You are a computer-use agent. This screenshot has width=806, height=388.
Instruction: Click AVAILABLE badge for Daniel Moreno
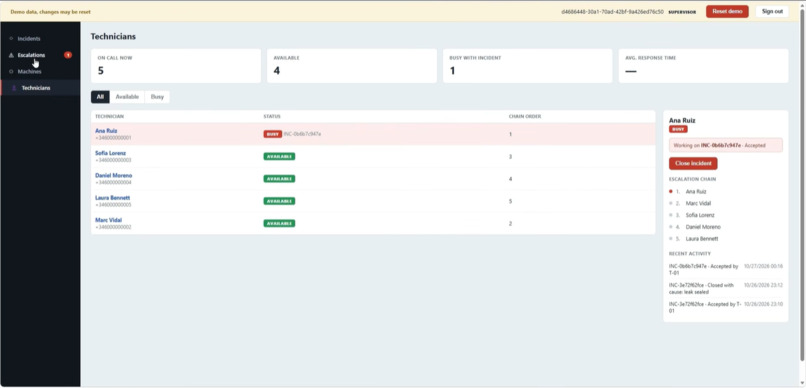coord(279,179)
